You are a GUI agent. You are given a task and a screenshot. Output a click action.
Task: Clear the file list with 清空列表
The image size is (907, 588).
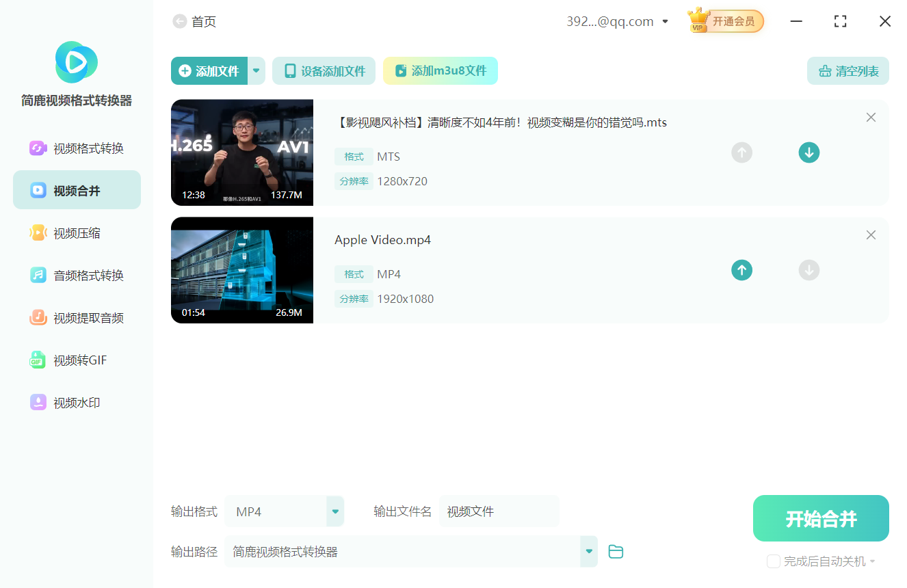click(847, 70)
